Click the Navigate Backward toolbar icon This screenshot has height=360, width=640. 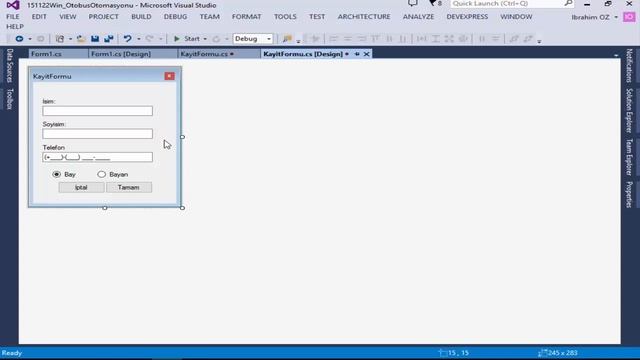[x=19, y=39]
